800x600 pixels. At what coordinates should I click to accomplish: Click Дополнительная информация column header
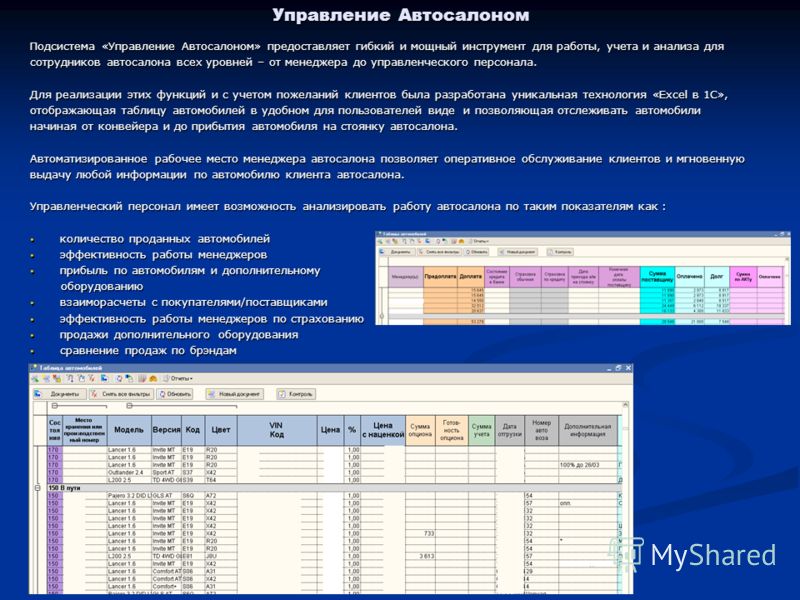(588, 430)
